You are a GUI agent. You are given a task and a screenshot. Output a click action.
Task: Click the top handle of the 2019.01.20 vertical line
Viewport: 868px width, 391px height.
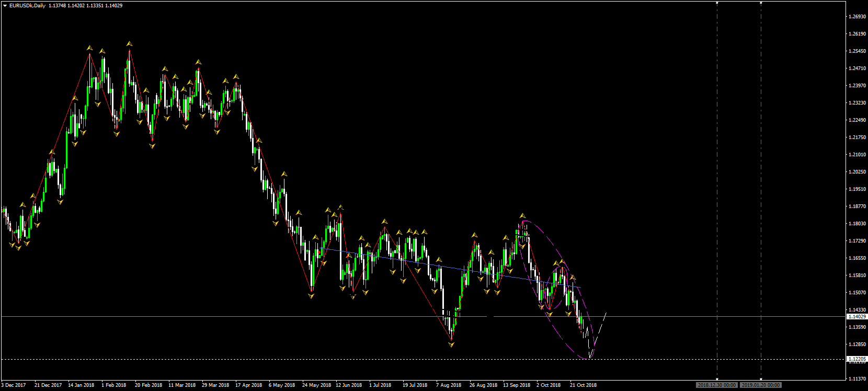(x=761, y=3)
